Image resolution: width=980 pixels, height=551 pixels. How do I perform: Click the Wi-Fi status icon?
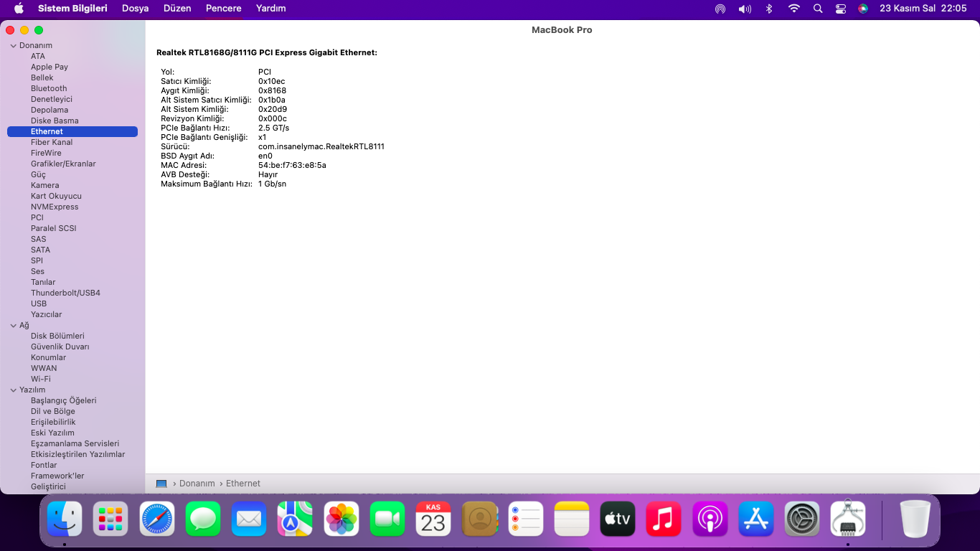[793, 9]
